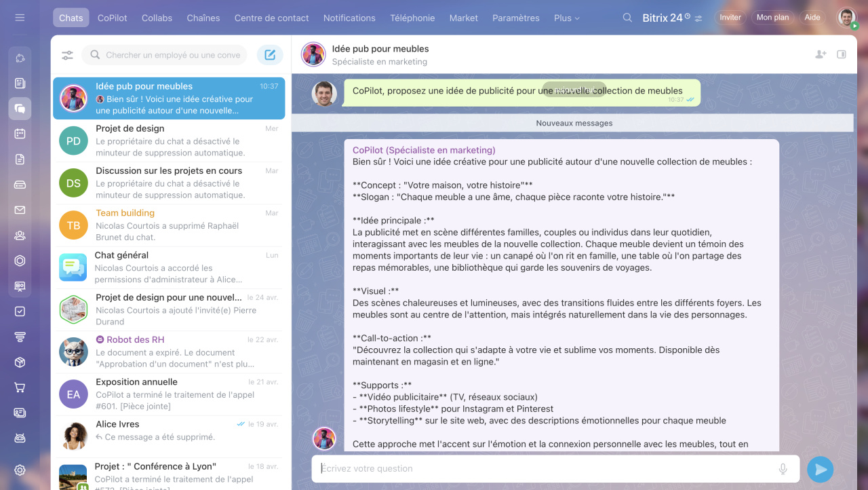Open the Feed news icon in sidebar
Image resolution: width=868 pixels, height=490 pixels.
20,83
